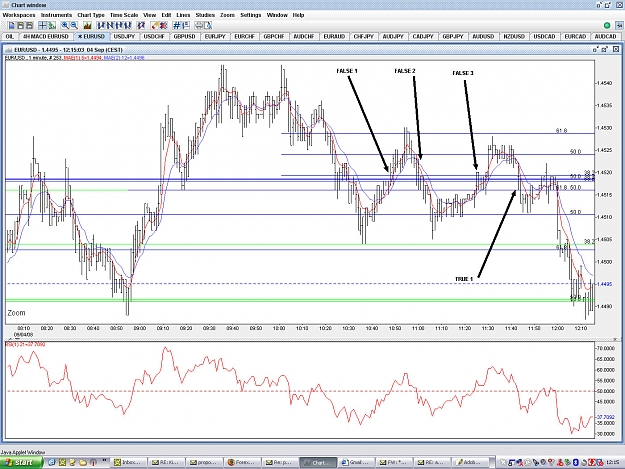
Task: Click the red cross delete-drawing icon
Action: (x=163, y=26)
